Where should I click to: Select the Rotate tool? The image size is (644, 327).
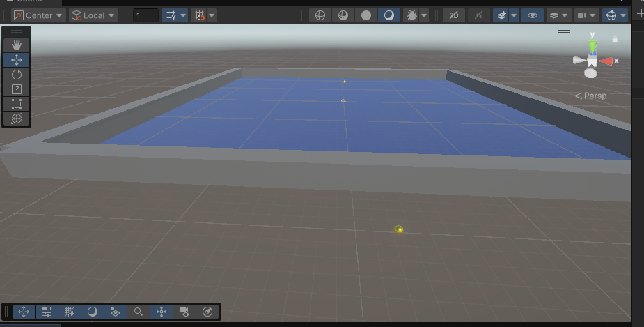(x=17, y=75)
